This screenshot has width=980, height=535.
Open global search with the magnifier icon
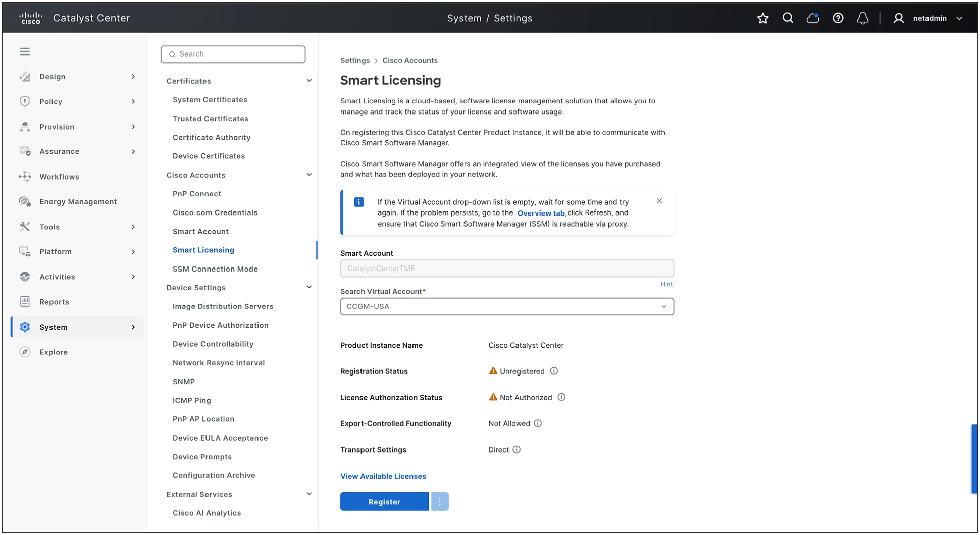tap(788, 18)
